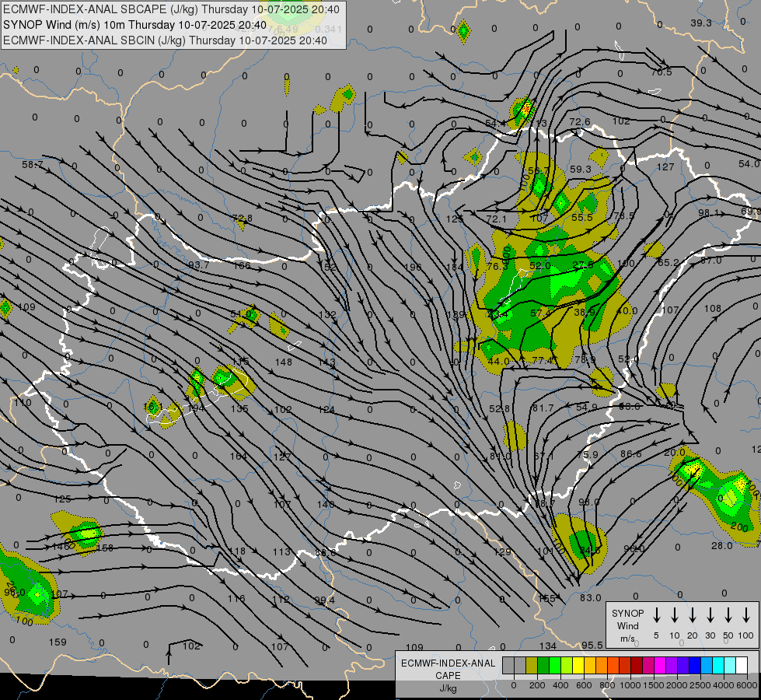Click the 20 m/s wind arrow in SYNOP legend
The height and width of the screenshot is (700, 761).
pyautogui.click(x=693, y=615)
